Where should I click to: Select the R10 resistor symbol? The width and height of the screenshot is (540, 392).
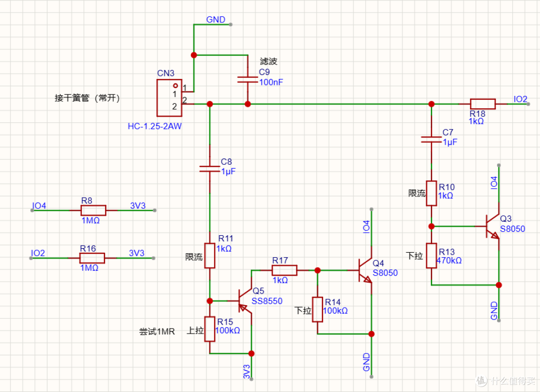point(431,193)
